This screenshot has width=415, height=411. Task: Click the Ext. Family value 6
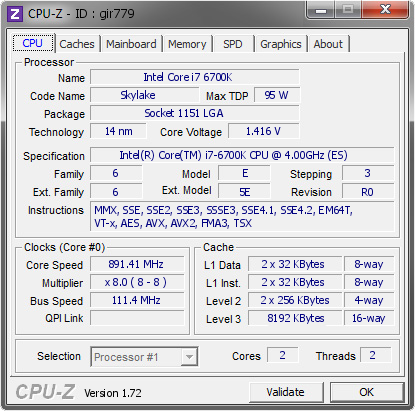click(x=116, y=192)
